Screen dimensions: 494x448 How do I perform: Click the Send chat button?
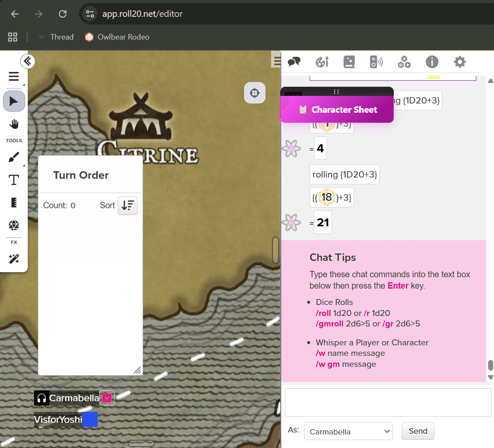(x=418, y=431)
